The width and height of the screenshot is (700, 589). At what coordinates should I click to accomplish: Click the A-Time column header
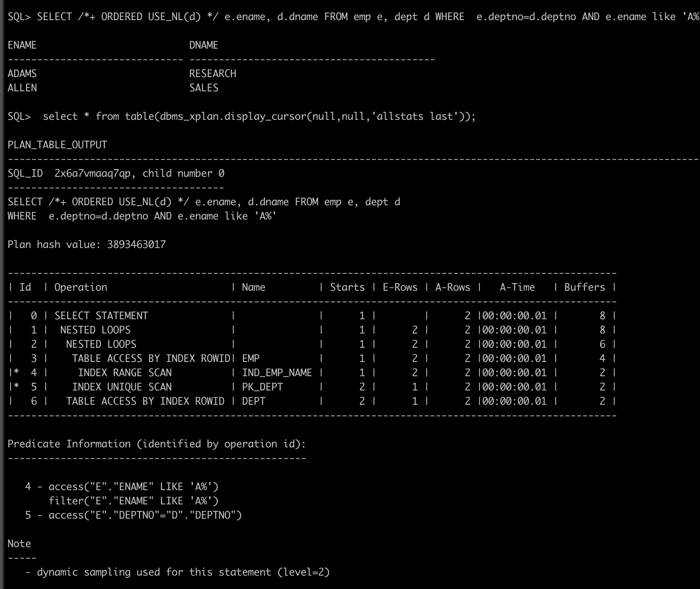pos(517,287)
